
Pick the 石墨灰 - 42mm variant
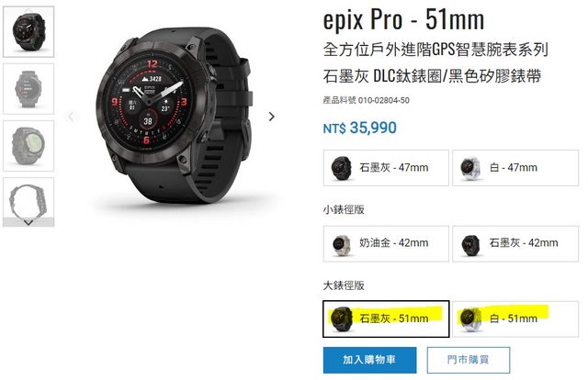[515, 244]
